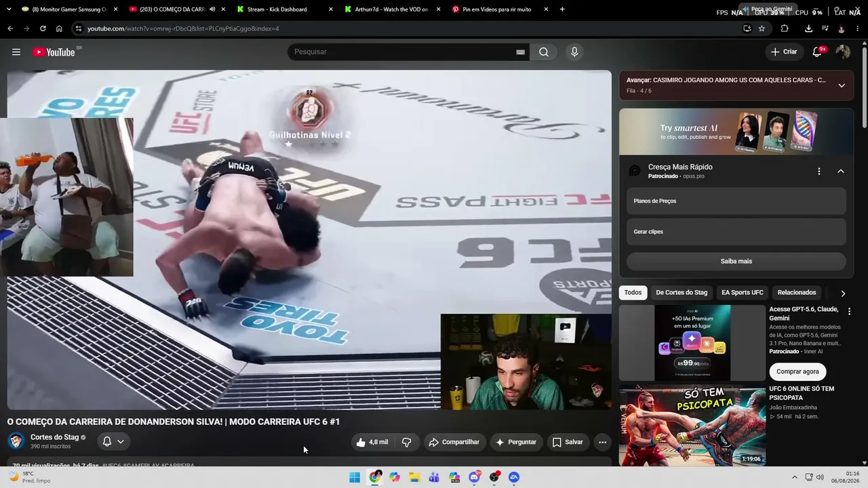Viewport: 868px width, 488px height.
Task: Open menu for the Acesse GPT-5.6 ad
Action: tap(849, 310)
